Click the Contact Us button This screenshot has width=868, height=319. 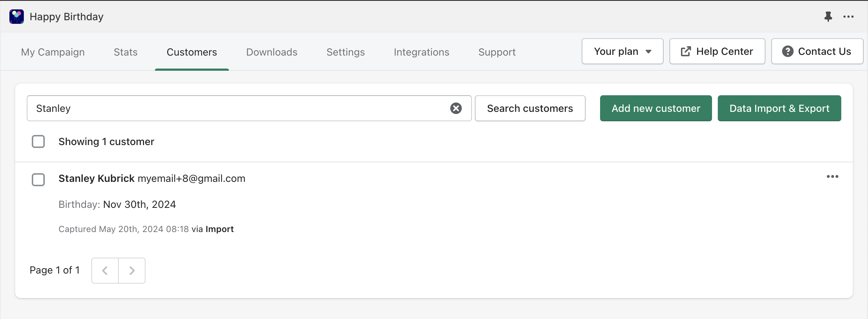point(817,51)
